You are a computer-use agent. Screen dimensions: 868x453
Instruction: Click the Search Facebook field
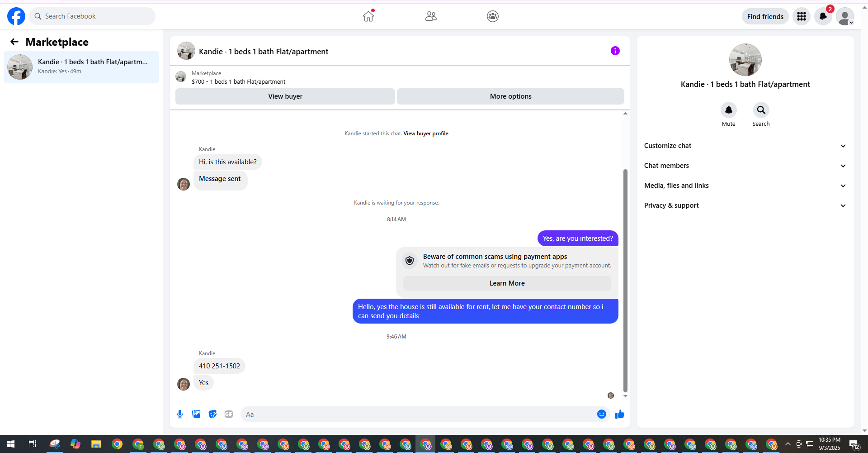[92, 16]
